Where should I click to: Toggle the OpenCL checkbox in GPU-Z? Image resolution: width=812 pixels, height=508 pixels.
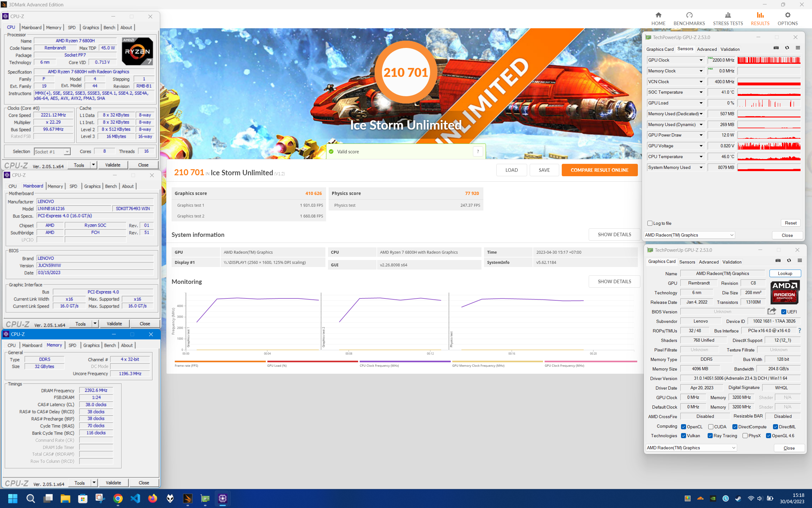[684, 427]
